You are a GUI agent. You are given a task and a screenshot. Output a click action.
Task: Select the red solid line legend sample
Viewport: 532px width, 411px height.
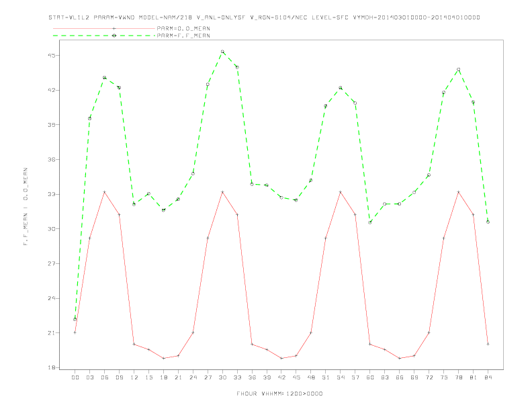coord(104,28)
